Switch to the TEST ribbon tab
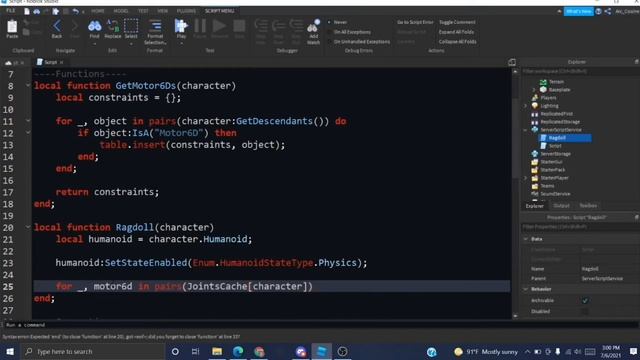Viewport: 640px width, 360px height. [143, 11]
